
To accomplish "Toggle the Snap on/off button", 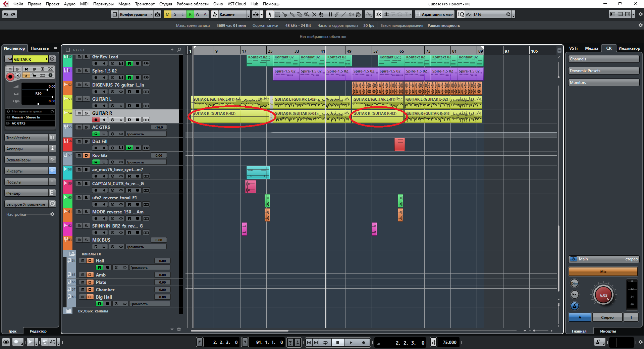I will pos(379,14).
